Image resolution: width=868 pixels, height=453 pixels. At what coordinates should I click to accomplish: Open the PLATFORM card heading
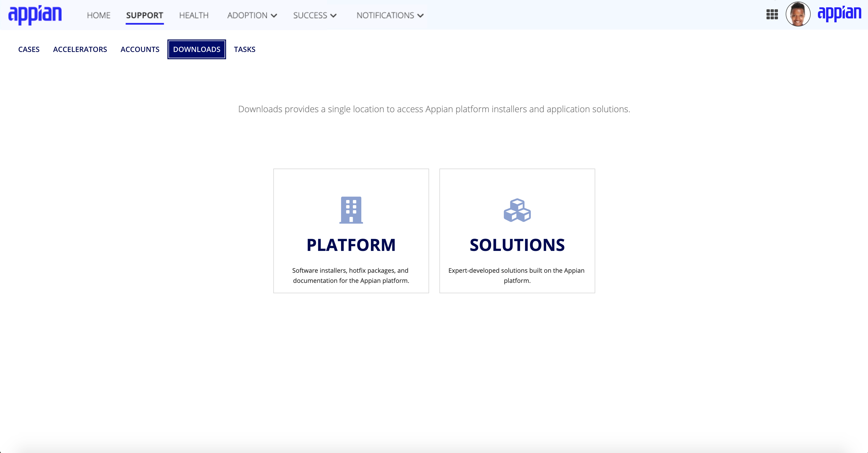[x=351, y=245]
